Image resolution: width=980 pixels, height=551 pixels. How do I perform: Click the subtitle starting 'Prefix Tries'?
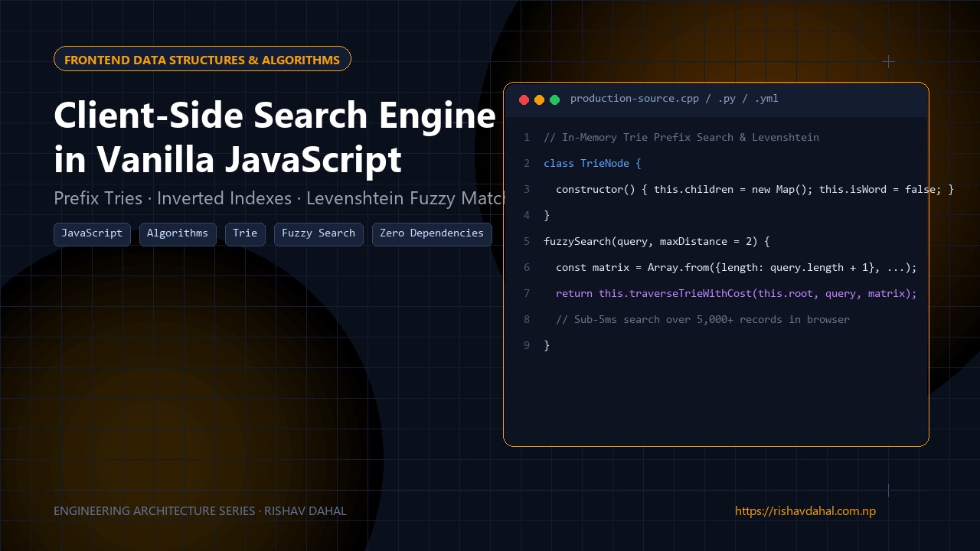279,198
